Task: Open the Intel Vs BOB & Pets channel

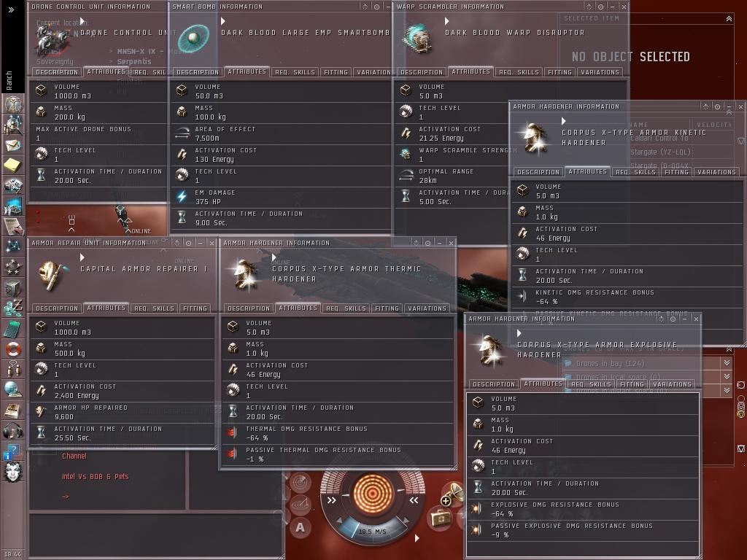Action: coord(96,476)
